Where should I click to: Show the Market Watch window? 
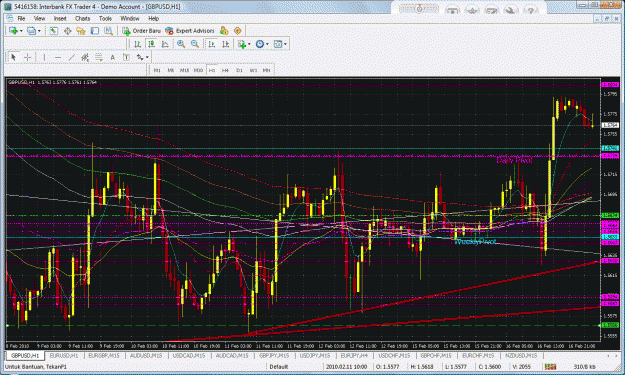[x=53, y=31]
